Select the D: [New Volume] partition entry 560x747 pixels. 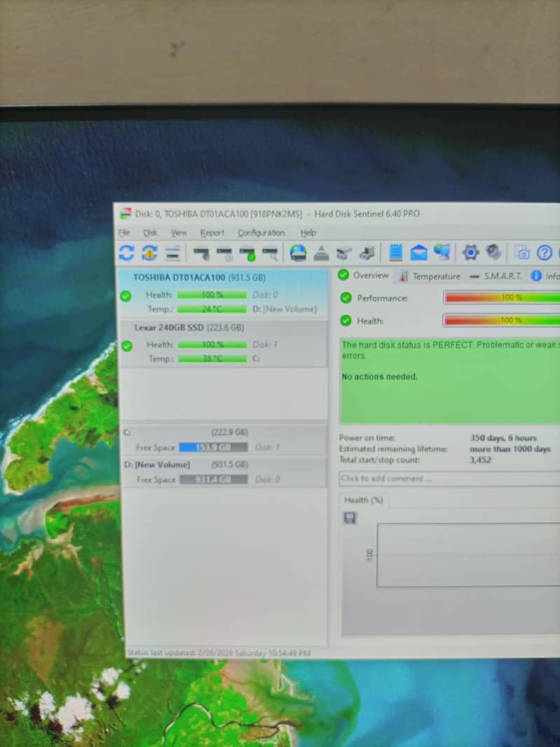pyautogui.click(x=158, y=465)
